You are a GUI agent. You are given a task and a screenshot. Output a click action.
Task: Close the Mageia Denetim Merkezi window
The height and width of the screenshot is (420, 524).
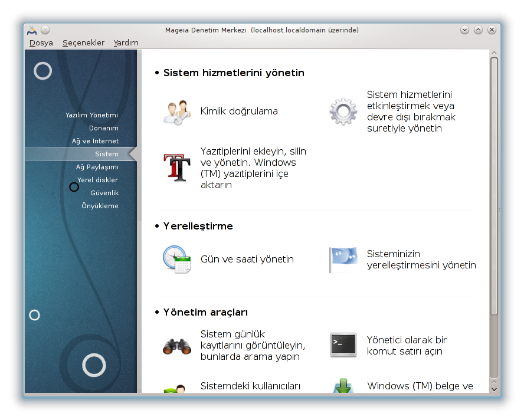(x=492, y=30)
